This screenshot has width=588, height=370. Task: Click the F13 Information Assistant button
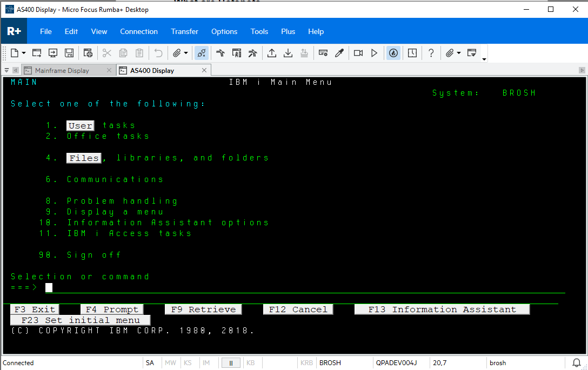click(x=442, y=310)
